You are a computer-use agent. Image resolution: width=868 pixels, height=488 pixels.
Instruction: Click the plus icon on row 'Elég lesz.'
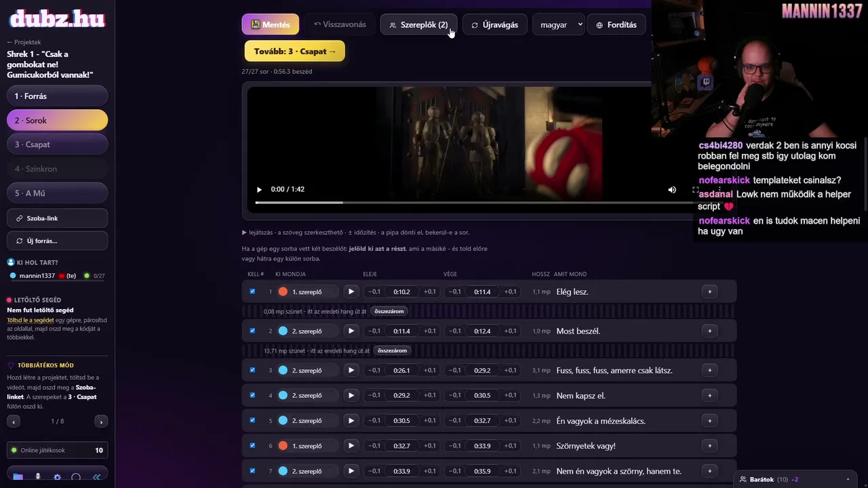(709, 291)
